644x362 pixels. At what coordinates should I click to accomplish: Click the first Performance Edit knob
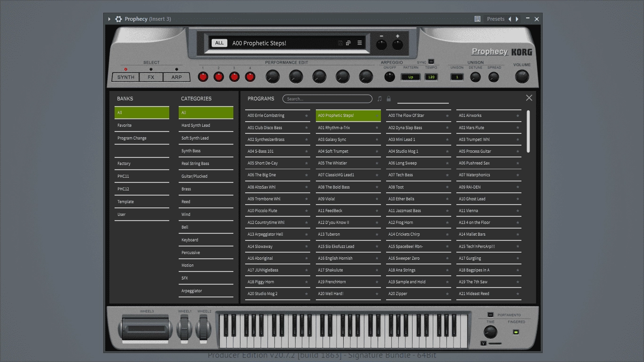(x=272, y=76)
